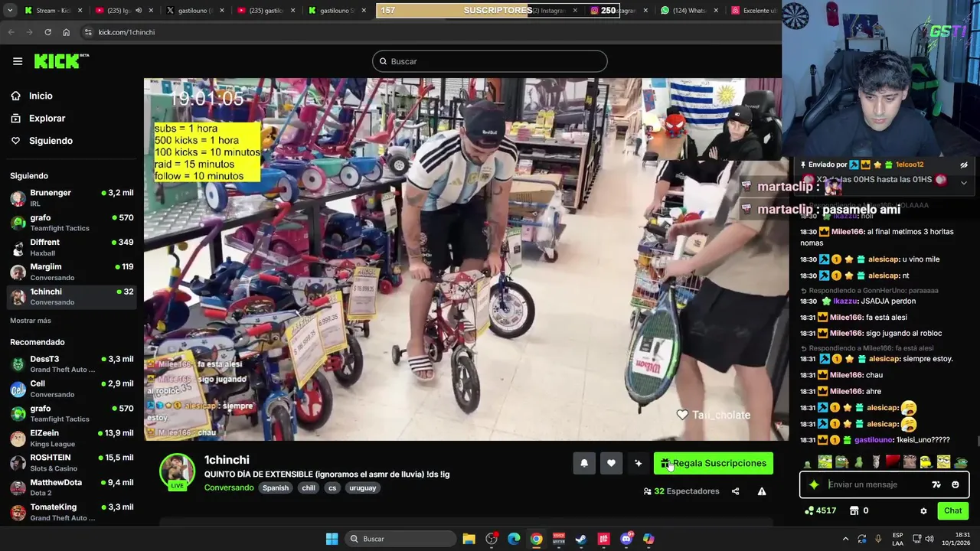
Task: Open the Diffrent channel in the sidebar
Action: click(x=72, y=247)
